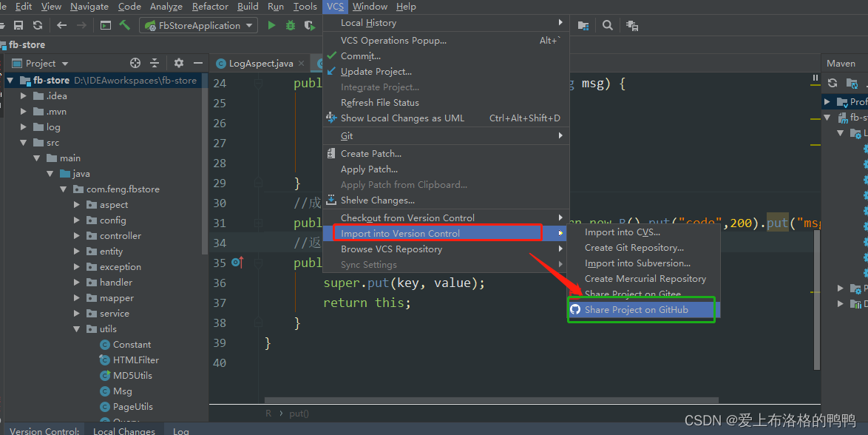This screenshot has width=868, height=435.
Task: Switch to the Local Changes tab
Action: (124, 431)
